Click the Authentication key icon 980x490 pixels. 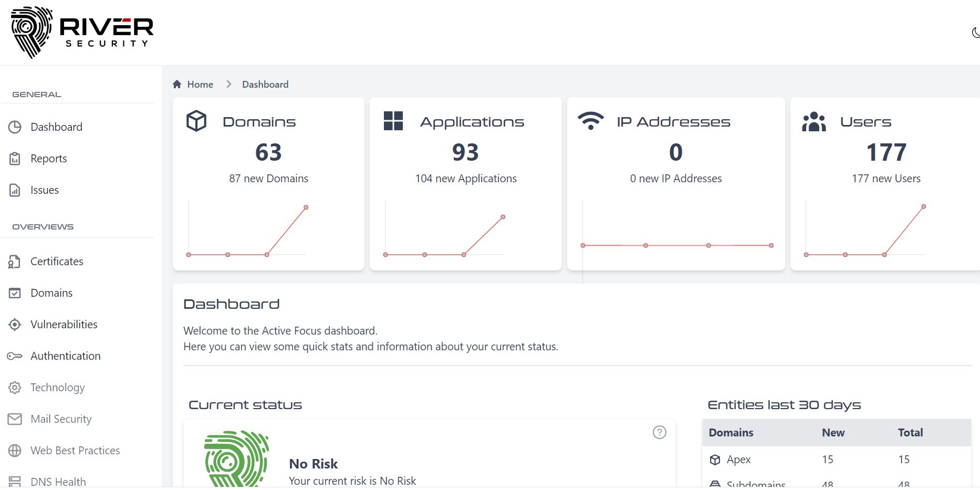point(15,356)
